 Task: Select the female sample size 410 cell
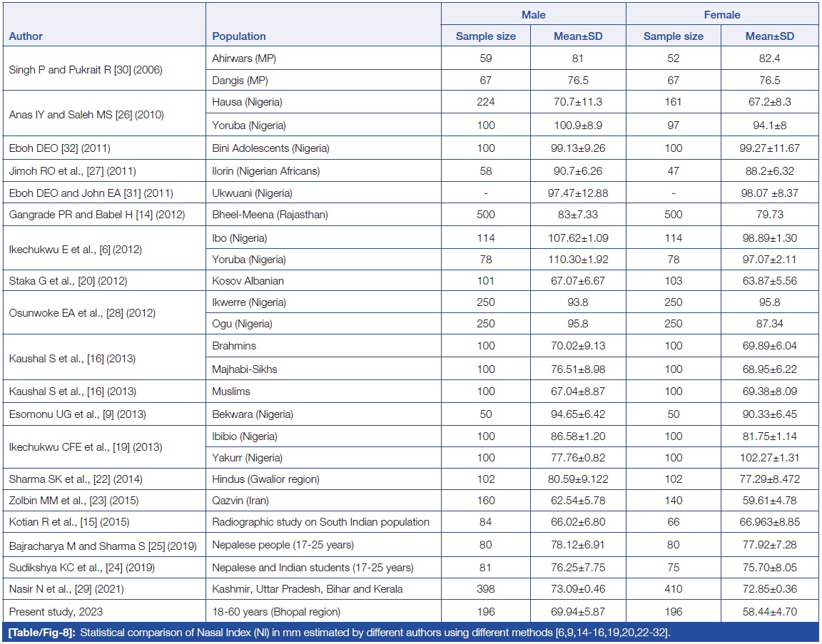674,589
